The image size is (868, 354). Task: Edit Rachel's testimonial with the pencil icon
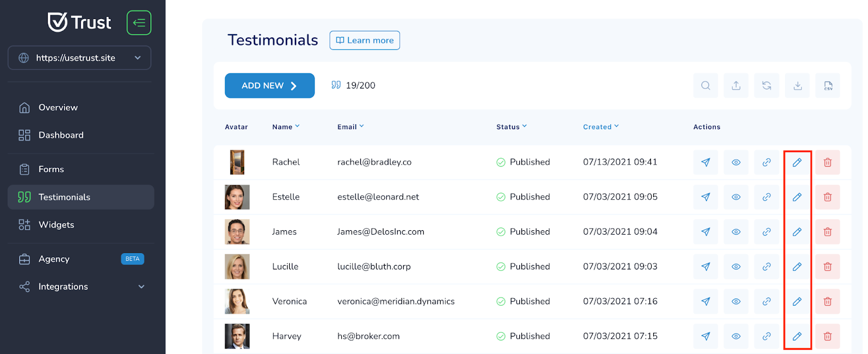point(797,162)
